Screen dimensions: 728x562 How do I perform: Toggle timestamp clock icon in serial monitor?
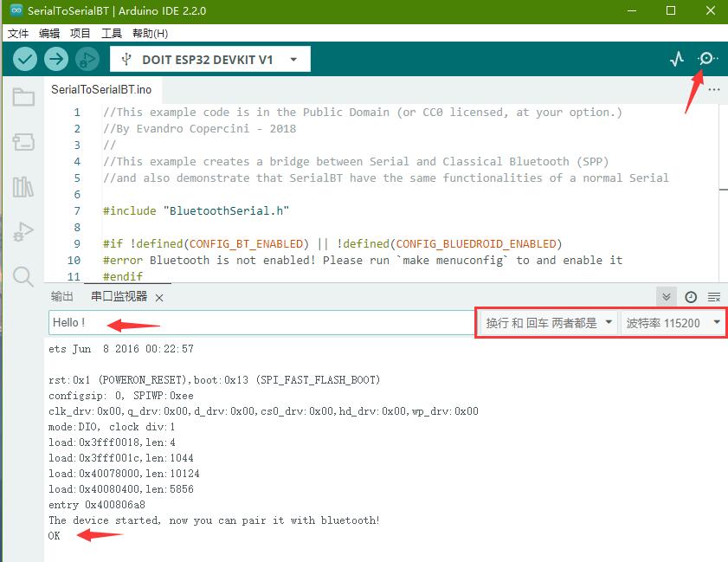click(691, 297)
